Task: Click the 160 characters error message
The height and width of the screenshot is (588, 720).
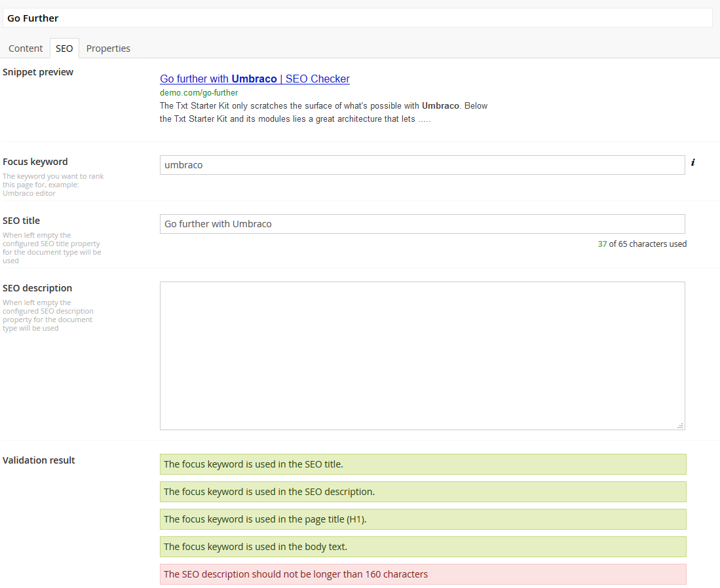Action: tap(423, 574)
